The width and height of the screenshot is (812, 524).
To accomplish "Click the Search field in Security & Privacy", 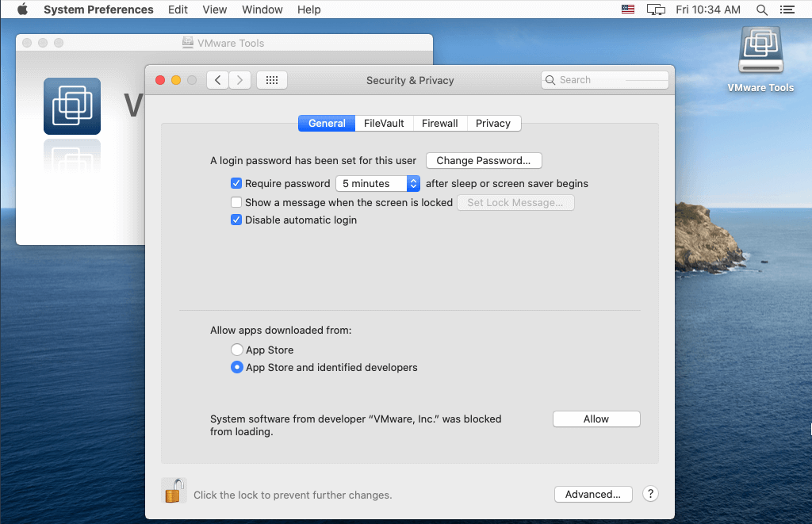I will [605, 80].
